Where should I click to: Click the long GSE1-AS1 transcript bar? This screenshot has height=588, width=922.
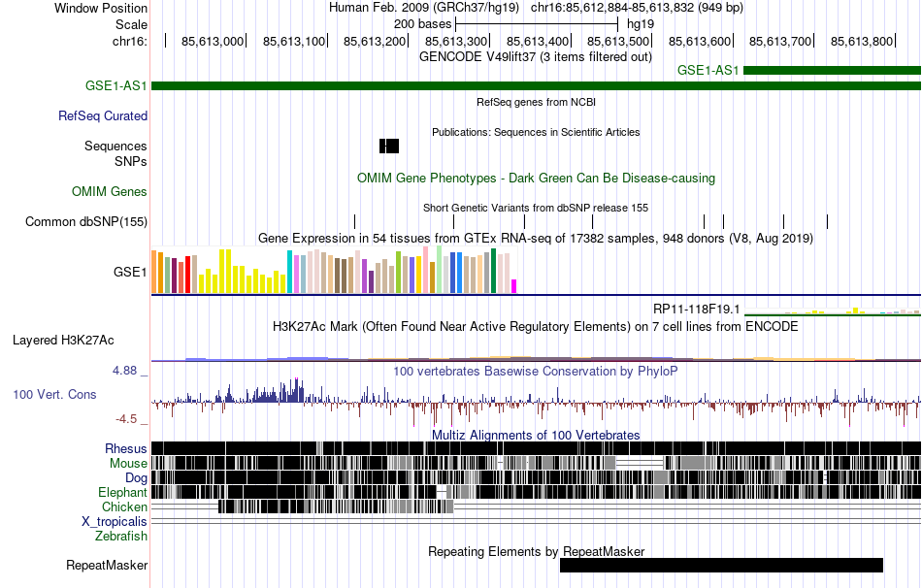click(536, 85)
